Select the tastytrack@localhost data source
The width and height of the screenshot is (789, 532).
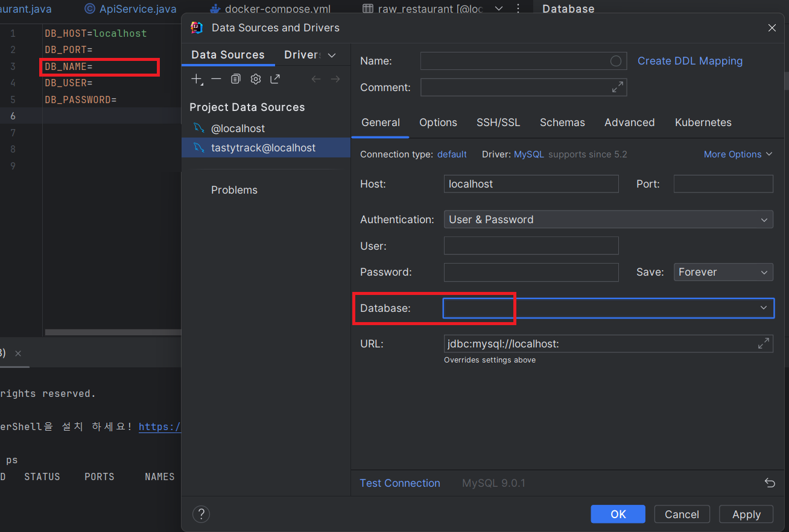click(x=266, y=148)
